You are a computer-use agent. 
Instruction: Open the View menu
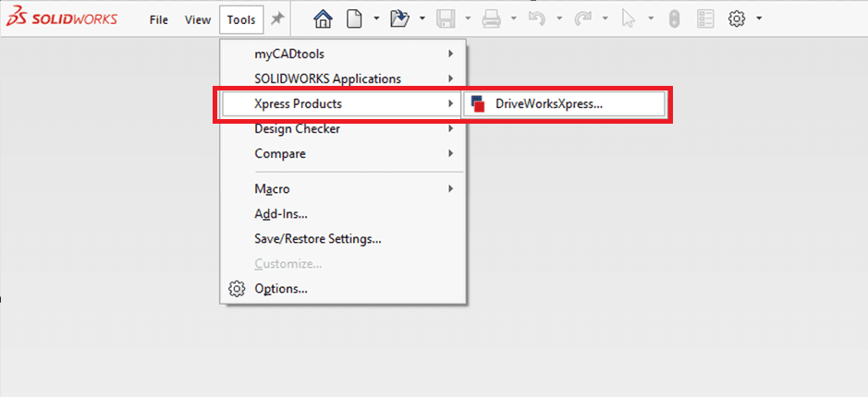(198, 19)
